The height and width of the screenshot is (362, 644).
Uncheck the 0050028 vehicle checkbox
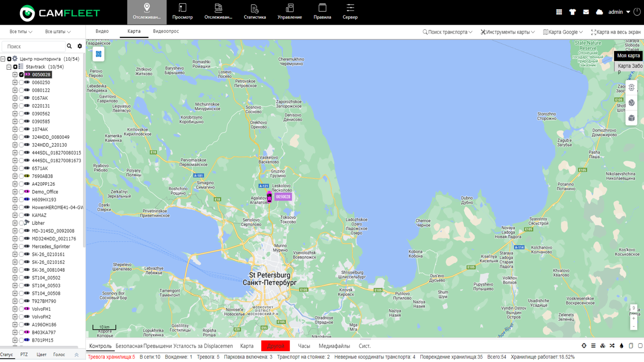(x=21, y=75)
